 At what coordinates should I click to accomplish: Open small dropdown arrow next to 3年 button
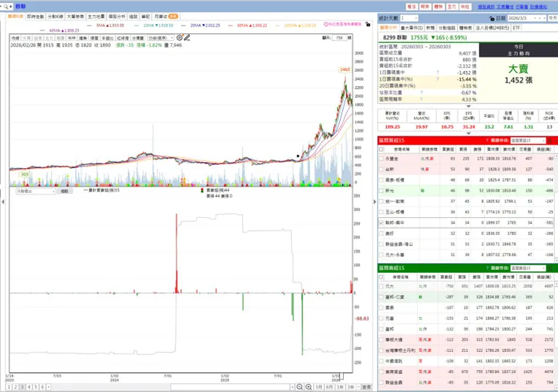358,387
